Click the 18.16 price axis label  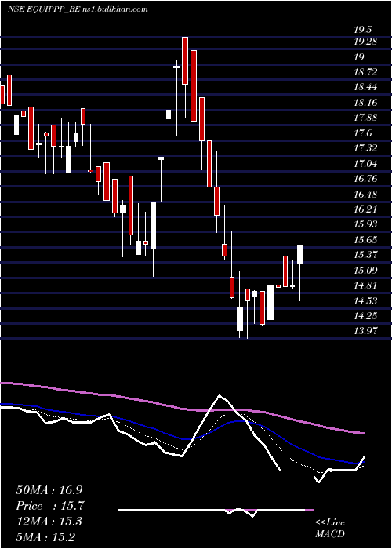[365, 103]
